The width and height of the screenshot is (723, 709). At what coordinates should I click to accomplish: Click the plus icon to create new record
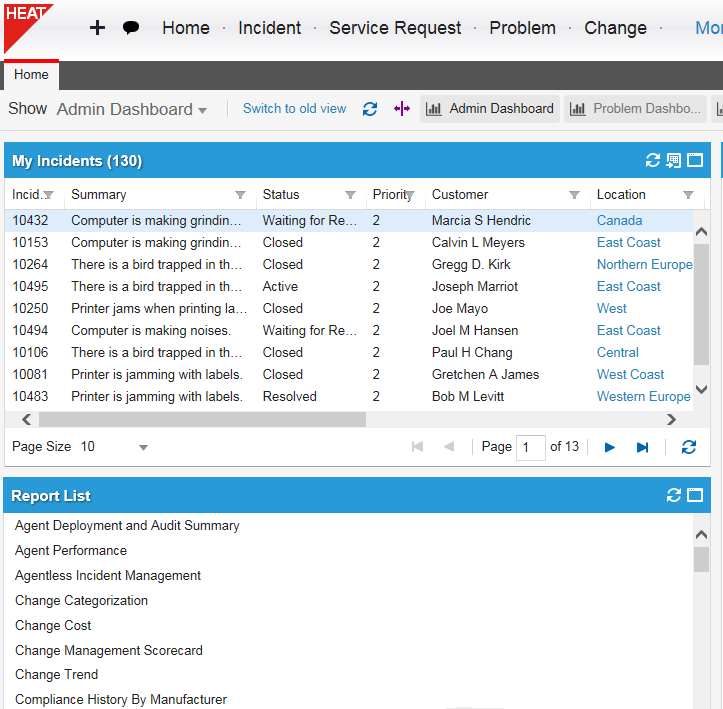(x=97, y=28)
